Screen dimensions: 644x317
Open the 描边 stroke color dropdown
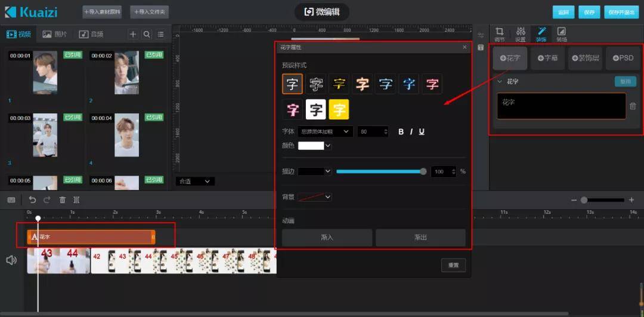(x=315, y=171)
